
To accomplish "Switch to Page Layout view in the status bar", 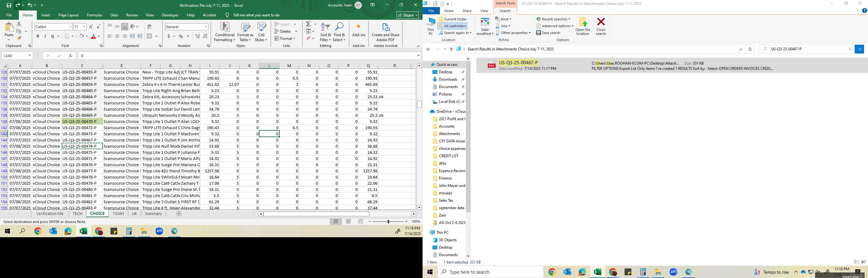I will pos(348,221).
